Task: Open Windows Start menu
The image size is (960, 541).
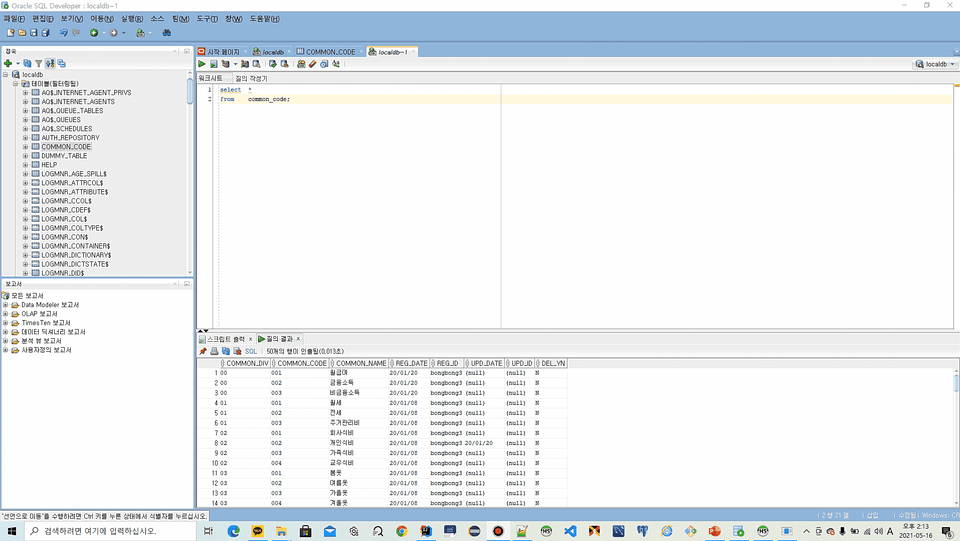Action: (x=12, y=531)
